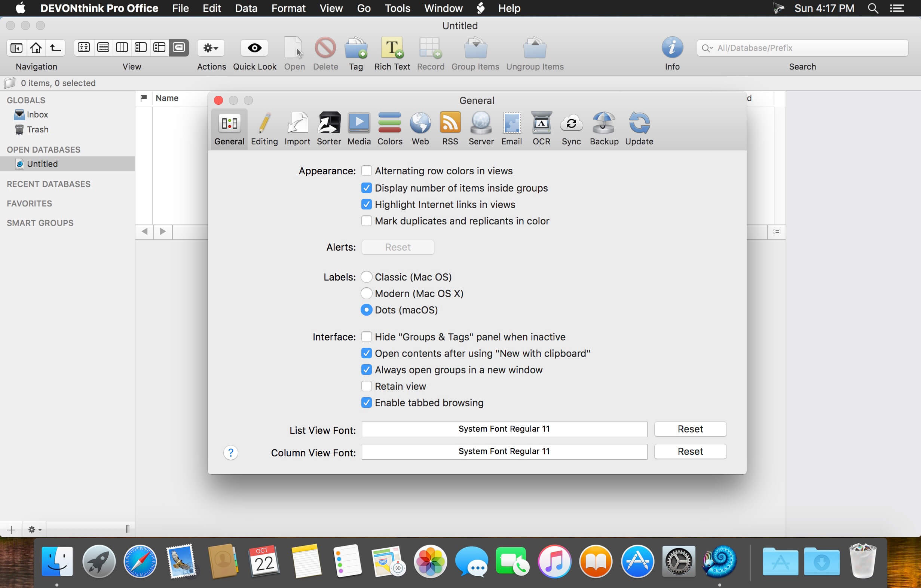921x588 pixels.
Task: Open the RSS preferences panel
Action: coord(449,128)
